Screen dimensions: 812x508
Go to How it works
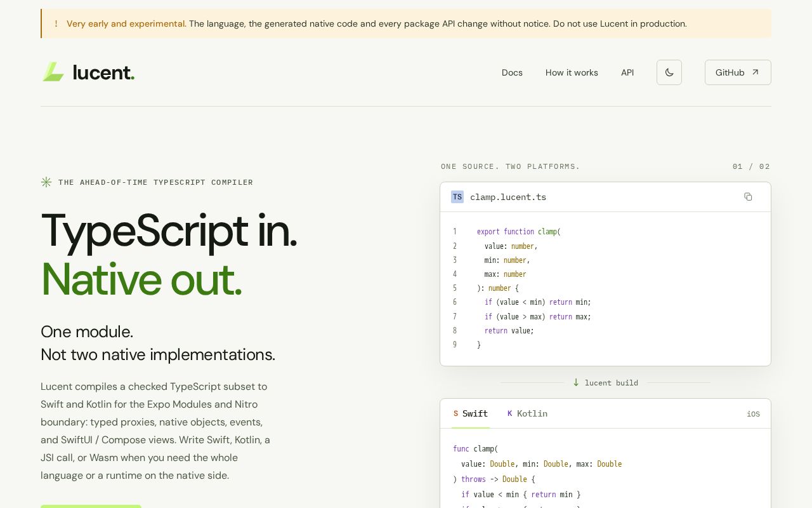tap(572, 72)
